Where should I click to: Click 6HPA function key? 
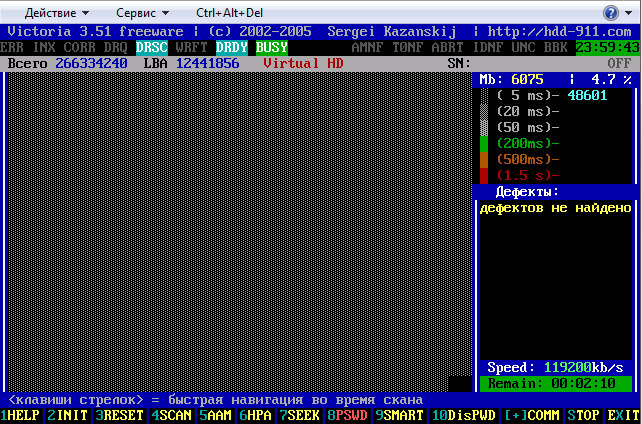click(255, 415)
